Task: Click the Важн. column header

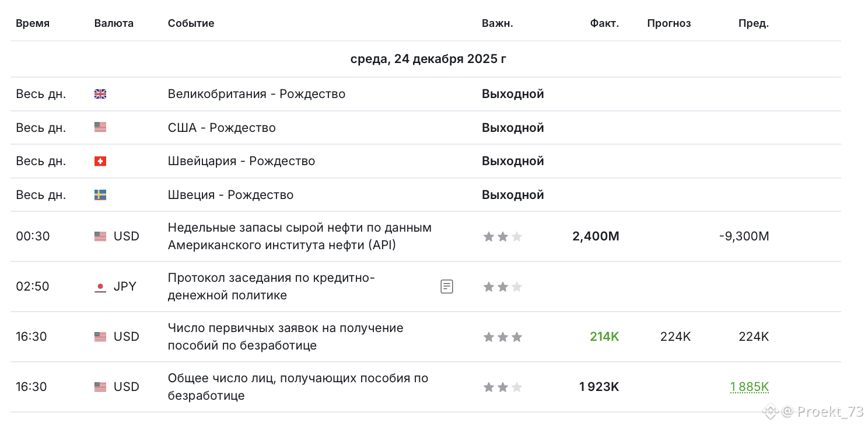Action: tap(498, 23)
